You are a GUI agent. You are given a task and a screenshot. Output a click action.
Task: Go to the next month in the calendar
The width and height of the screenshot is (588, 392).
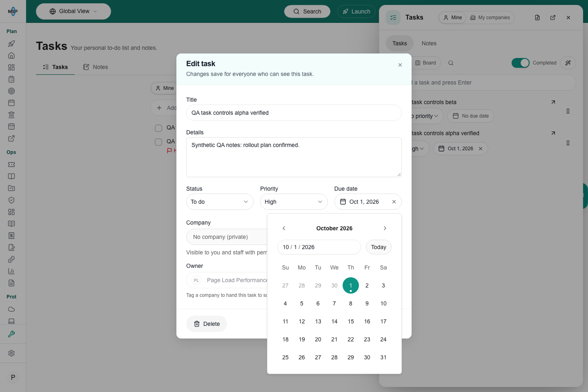385,228
